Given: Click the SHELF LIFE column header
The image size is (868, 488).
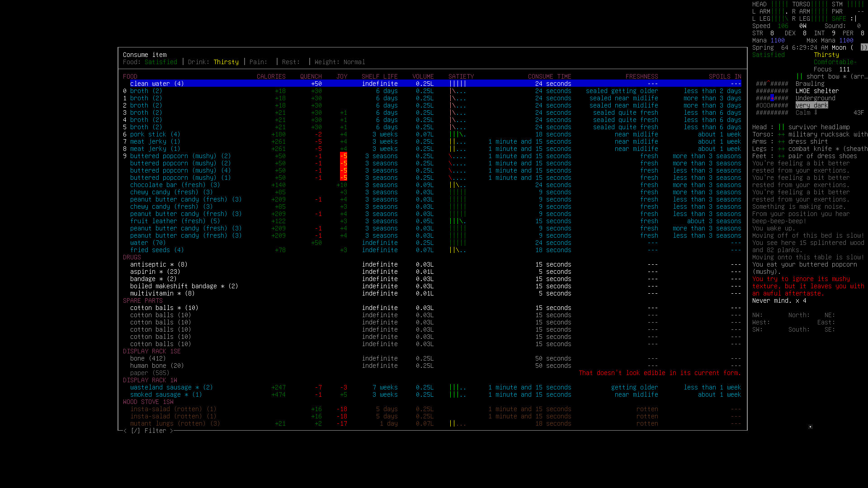Looking at the screenshot, I should tap(379, 76).
